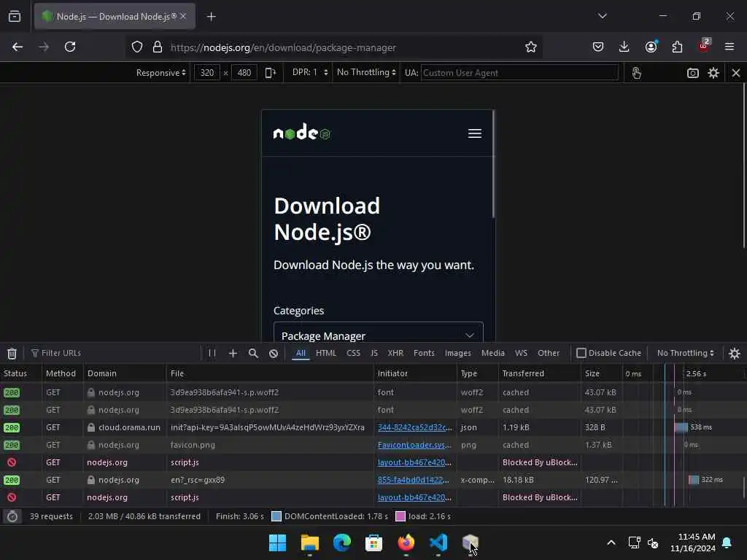
Task: Open the downloads panel
Action: [624, 47]
